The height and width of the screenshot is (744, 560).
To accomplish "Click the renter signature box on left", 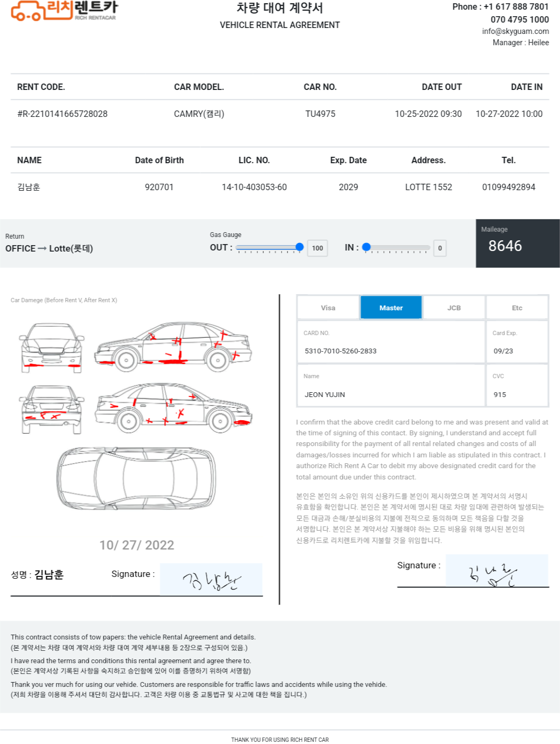I will (211, 580).
